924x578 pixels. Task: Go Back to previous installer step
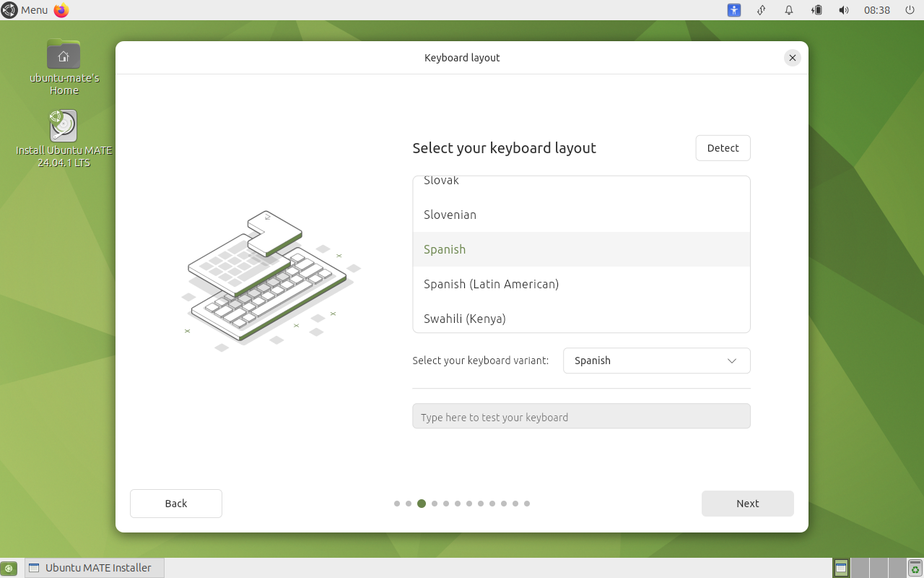click(x=175, y=504)
